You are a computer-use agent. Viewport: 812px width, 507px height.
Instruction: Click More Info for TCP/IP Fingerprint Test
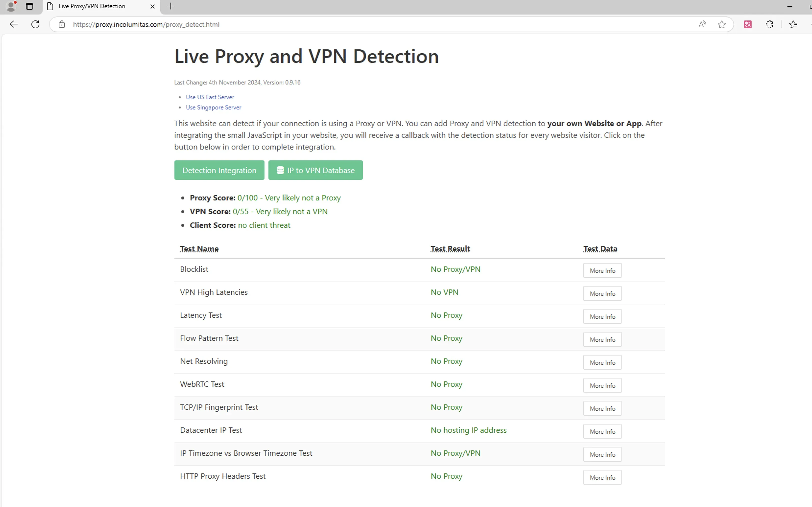[602, 408]
